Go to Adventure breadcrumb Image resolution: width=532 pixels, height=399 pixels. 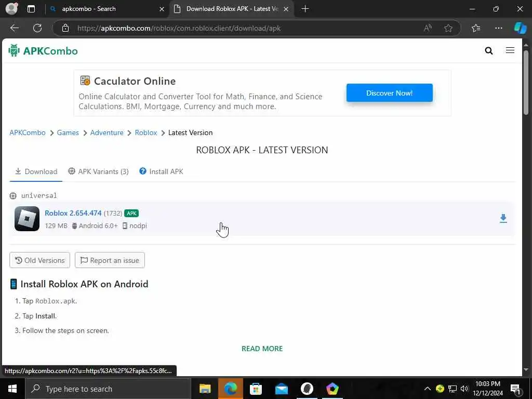pos(107,132)
